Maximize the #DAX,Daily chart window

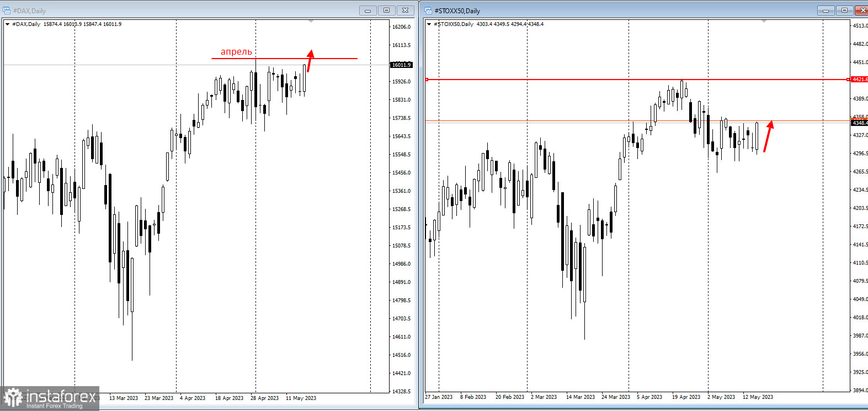pyautogui.click(x=387, y=10)
